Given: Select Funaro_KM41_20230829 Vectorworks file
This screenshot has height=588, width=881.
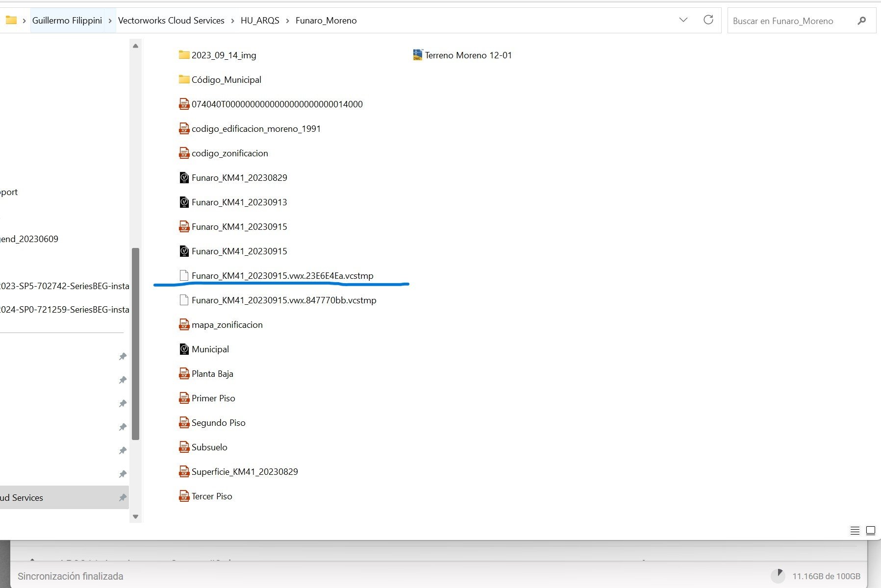Looking at the screenshot, I should [239, 178].
